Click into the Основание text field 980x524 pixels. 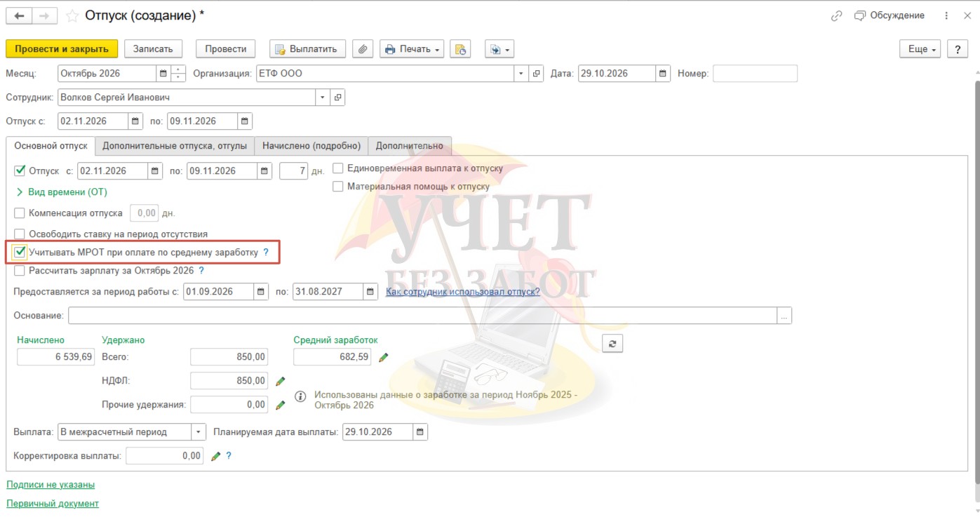pos(422,316)
